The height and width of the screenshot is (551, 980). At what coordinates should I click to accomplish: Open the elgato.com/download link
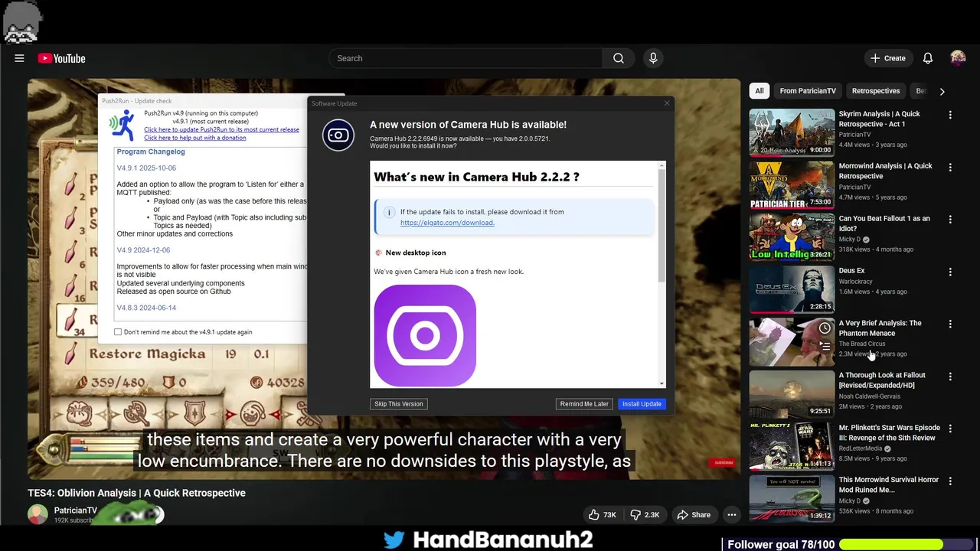(447, 223)
